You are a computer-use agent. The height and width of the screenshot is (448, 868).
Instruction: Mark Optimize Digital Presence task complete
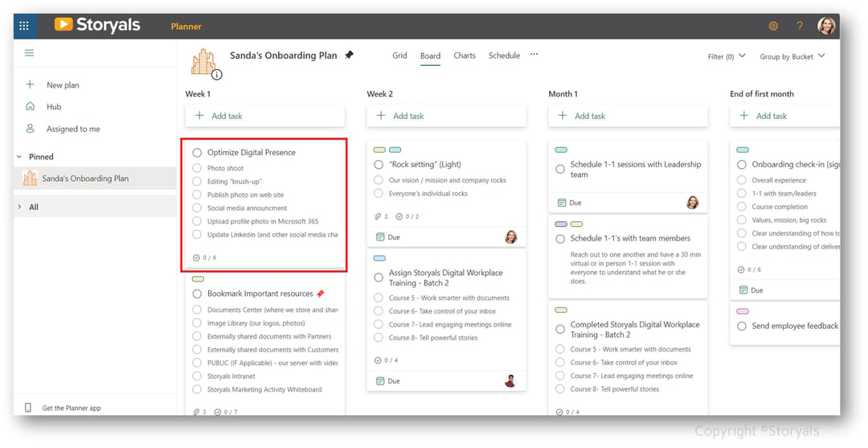(197, 152)
